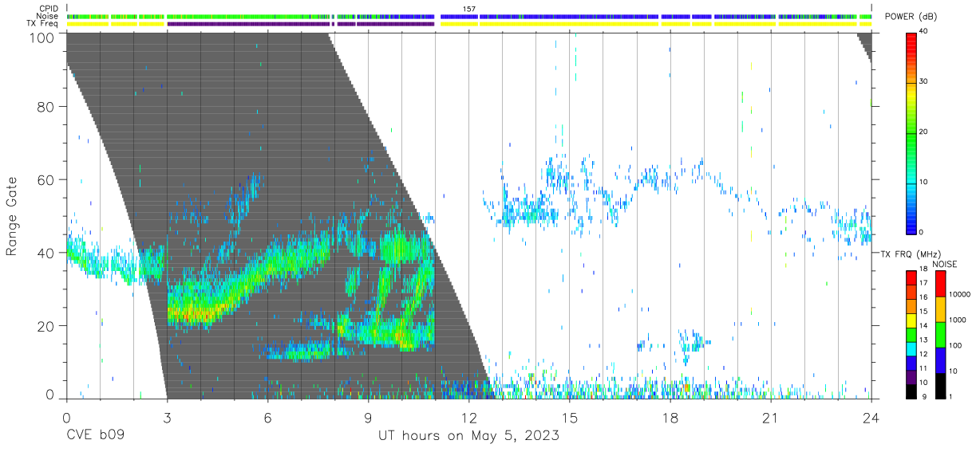Click the NOISE color scale bar

pyautogui.click(x=941, y=334)
